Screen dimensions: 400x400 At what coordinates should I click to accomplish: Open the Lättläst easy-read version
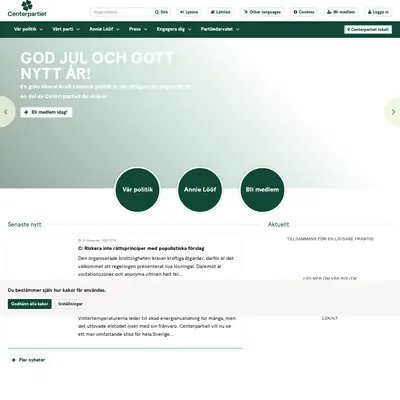(x=221, y=12)
